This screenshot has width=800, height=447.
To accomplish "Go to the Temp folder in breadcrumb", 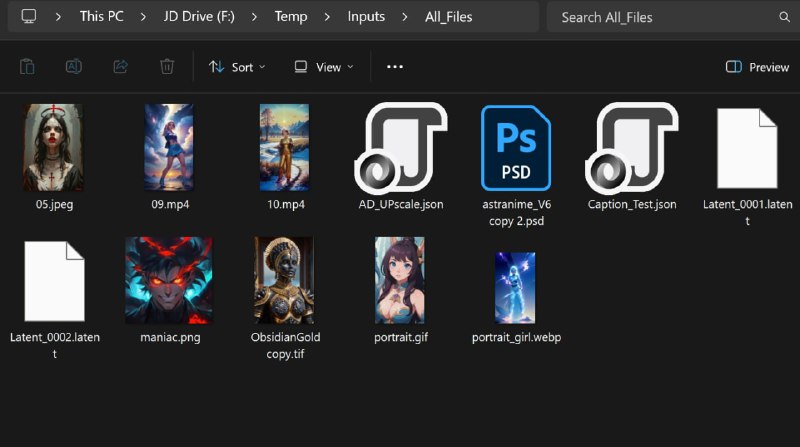I will [x=291, y=17].
